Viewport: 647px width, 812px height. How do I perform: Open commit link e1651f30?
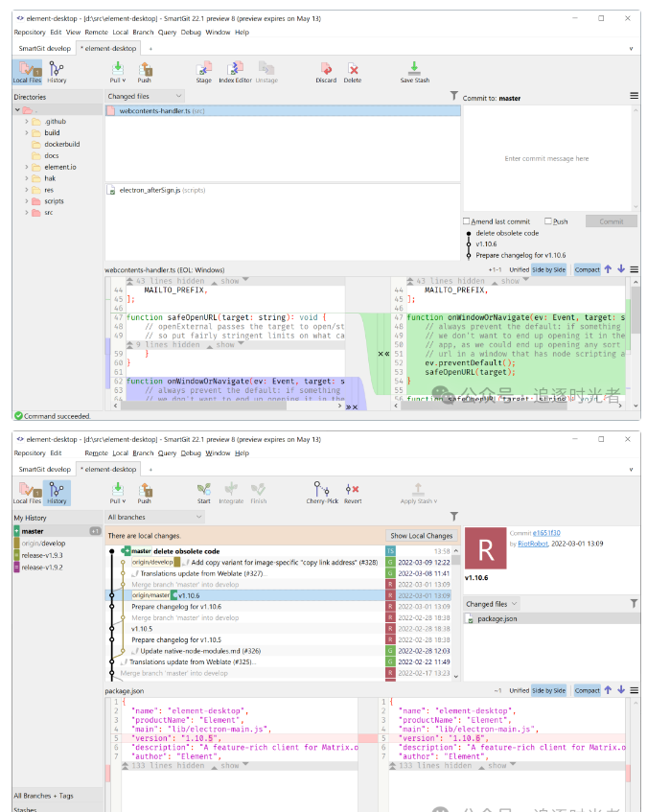pos(546,533)
